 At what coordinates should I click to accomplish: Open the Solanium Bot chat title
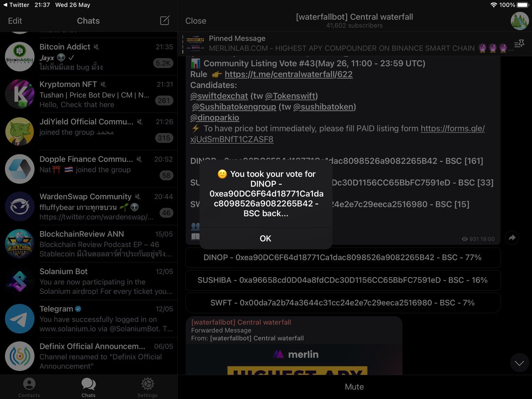pos(63,271)
